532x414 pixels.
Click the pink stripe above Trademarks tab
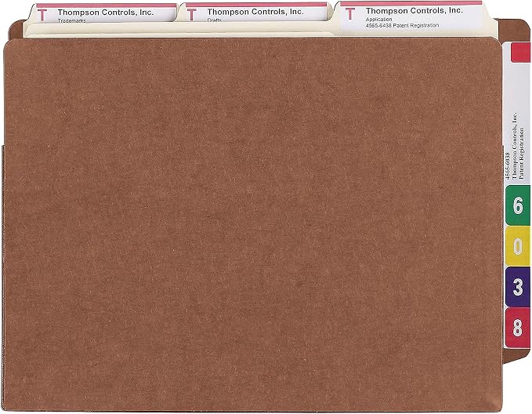click(x=107, y=5)
